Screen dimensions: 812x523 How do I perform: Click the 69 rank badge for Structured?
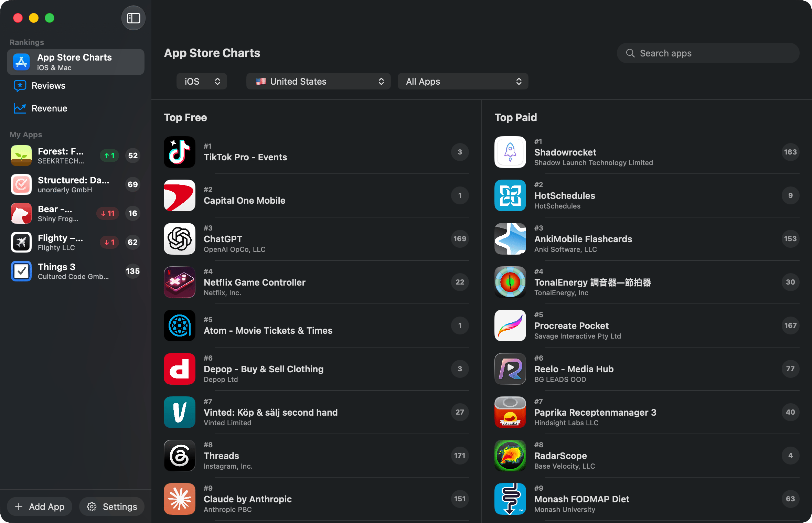coord(133,184)
